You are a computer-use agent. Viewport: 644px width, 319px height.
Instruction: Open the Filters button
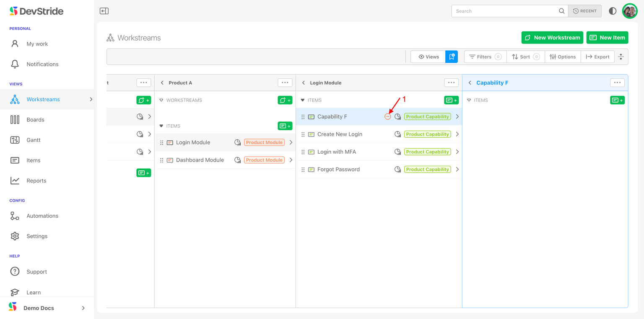[x=485, y=57]
